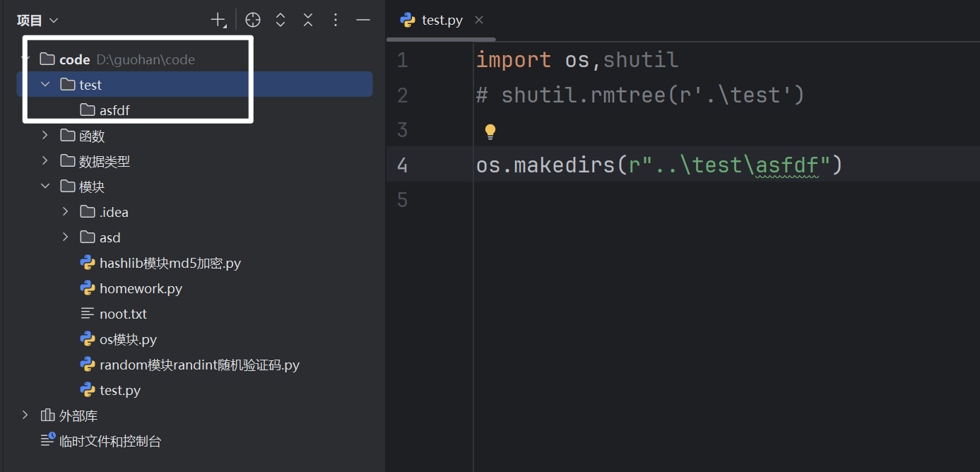Switch to the test.py editor tab
The image size is (980, 472).
[442, 20]
